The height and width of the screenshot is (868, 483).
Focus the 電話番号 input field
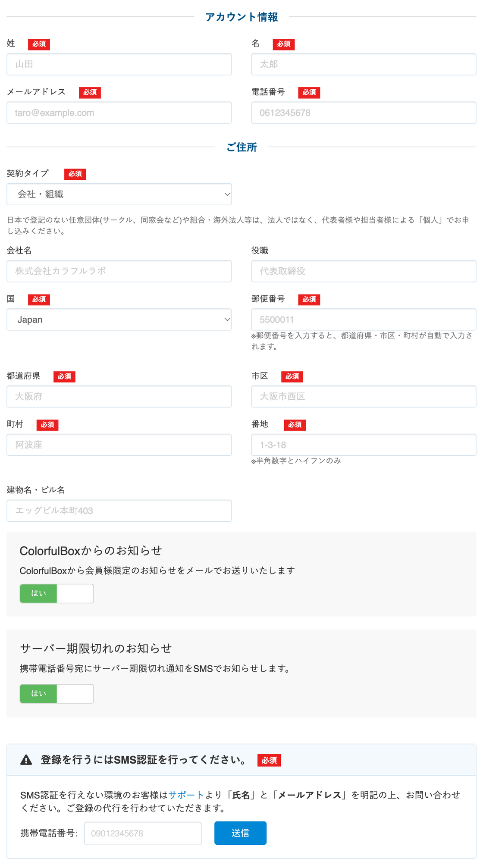364,113
